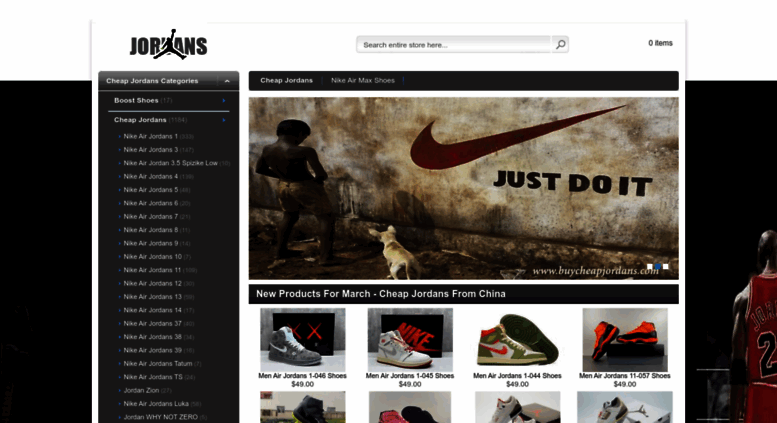Image resolution: width=777 pixels, height=423 pixels.
Task: Open Nike Air Jordans 6 subcategory
Action: click(151, 203)
